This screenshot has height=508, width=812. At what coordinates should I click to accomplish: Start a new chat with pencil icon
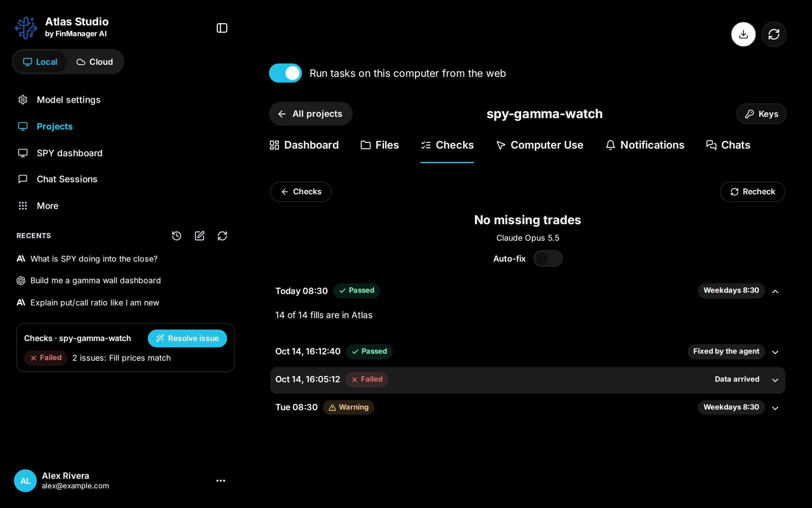199,236
